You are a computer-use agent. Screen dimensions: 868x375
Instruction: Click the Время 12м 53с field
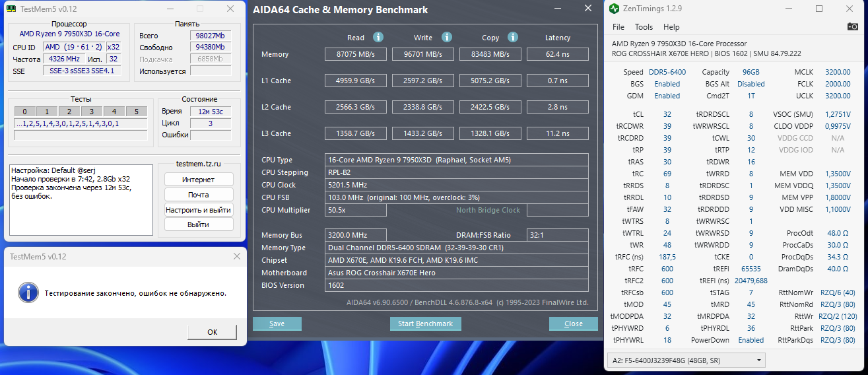211,112
